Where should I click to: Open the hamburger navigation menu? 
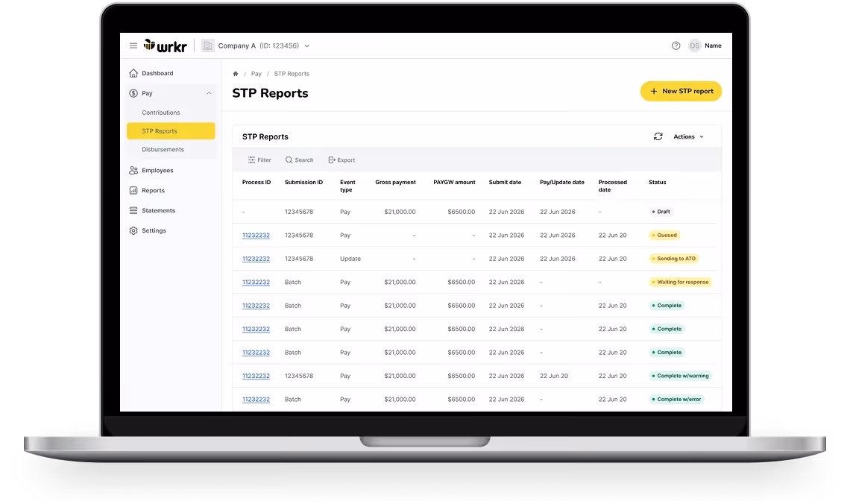point(133,45)
